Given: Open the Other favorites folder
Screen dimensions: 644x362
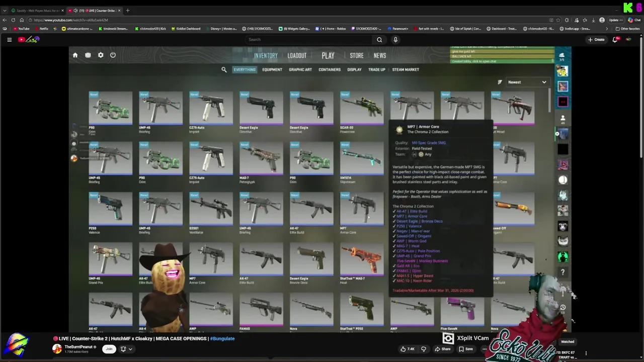Looking at the screenshot, I should pyautogui.click(x=628, y=29).
